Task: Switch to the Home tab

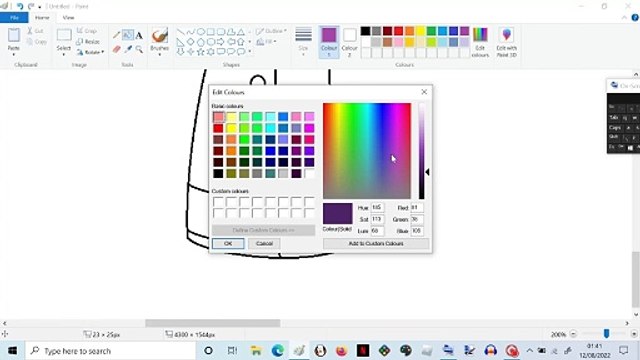Action: (x=42, y=18)
